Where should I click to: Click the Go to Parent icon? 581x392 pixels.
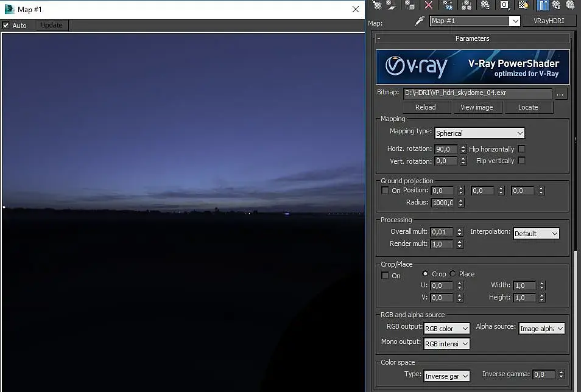tap(556, 5)
